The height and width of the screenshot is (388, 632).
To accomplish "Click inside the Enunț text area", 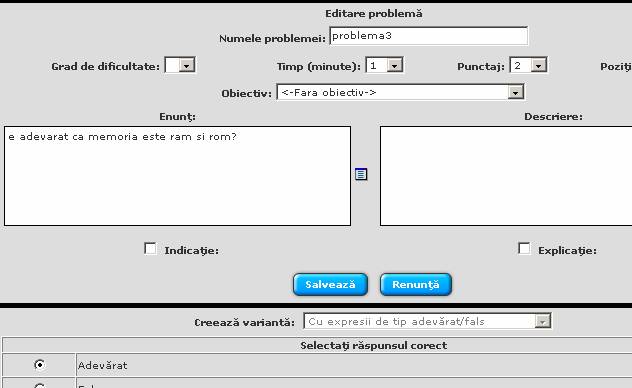I will tap(177, 176).
